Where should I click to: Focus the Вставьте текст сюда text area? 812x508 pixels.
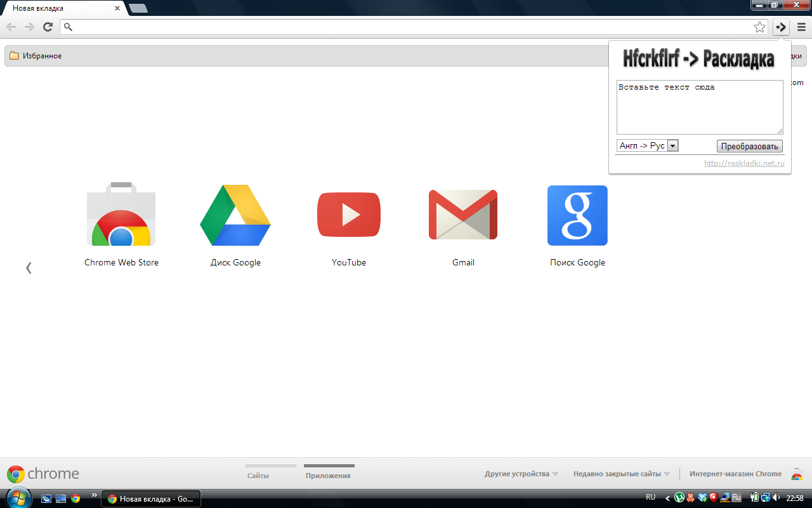(700, 107)
